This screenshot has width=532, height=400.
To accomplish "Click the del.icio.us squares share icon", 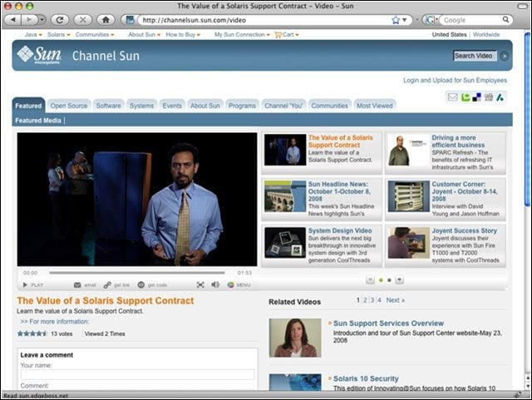I will 476,97.
